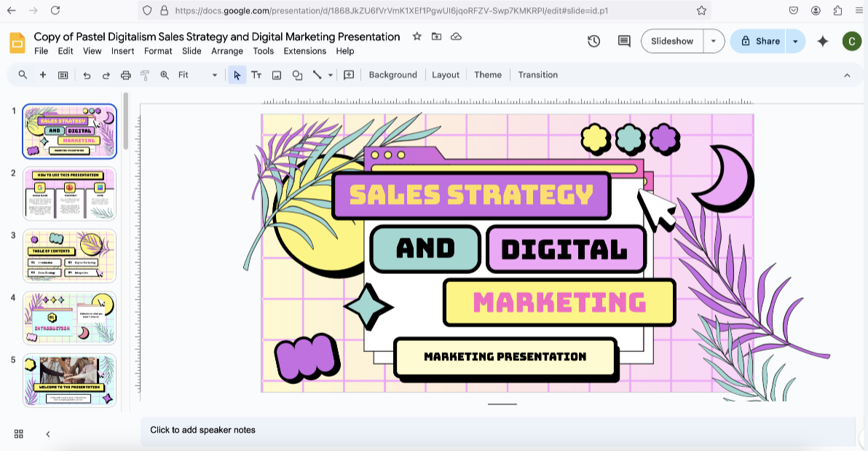
Task: Reload the browser page
Action: click(x=55, y=10)
